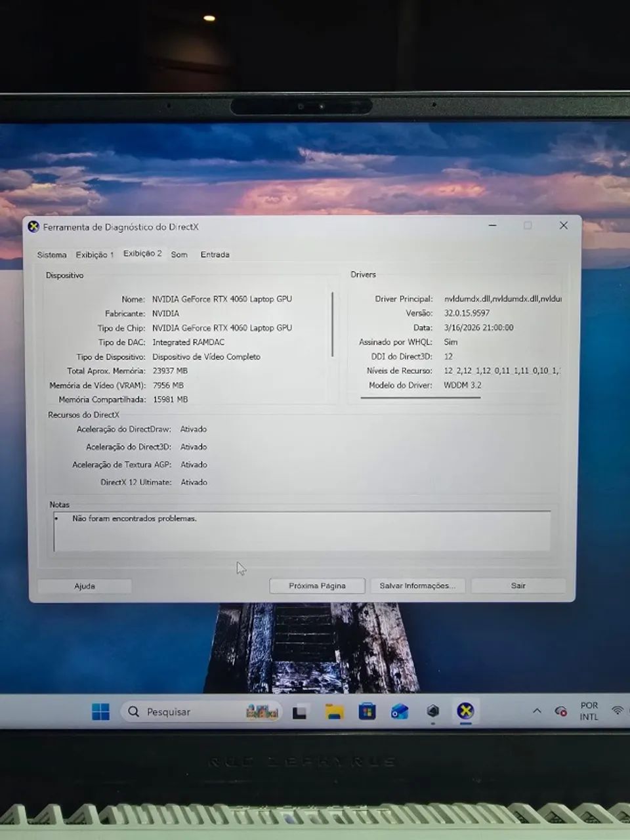Select the Exibição 2 tab
The width and height of the screenshot is (630, 840).
point(142,253)
